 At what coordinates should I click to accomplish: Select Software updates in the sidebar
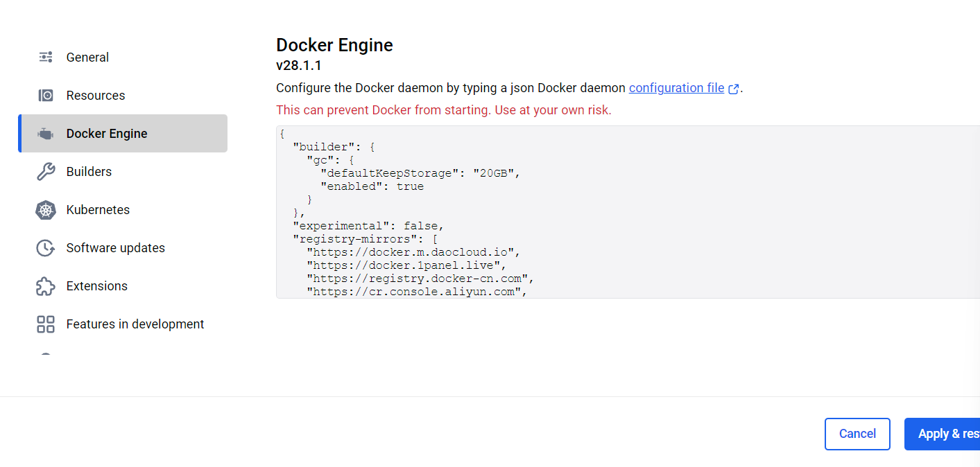tap(115, 247)
